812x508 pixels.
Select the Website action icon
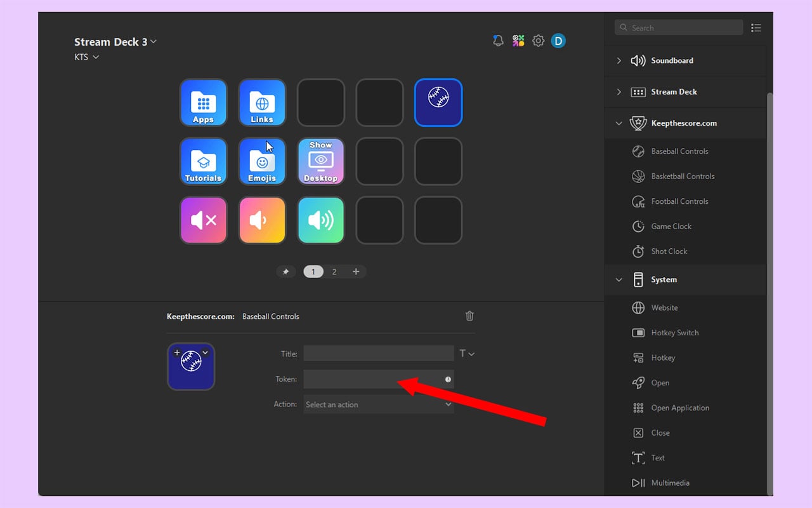click(x=637, y=307)
